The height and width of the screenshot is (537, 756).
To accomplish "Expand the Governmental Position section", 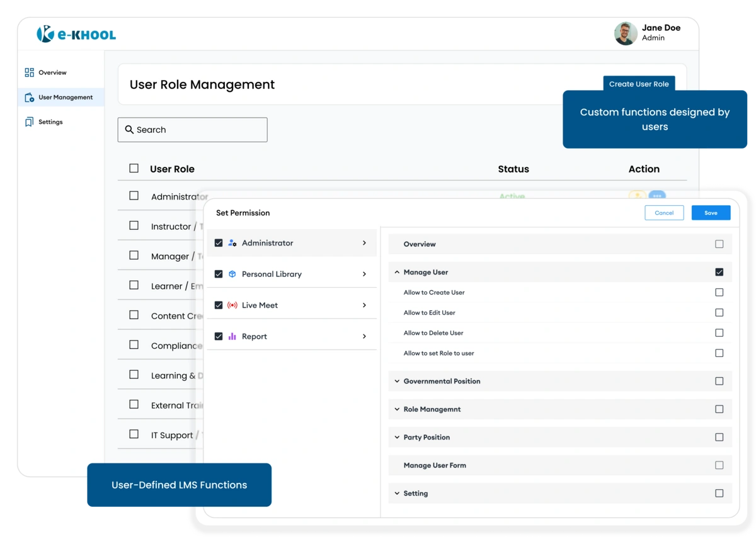I will (396, 381).
